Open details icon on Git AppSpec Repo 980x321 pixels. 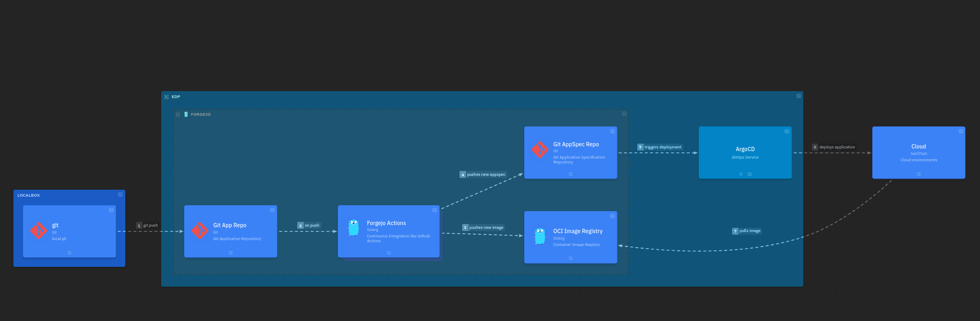613,131
